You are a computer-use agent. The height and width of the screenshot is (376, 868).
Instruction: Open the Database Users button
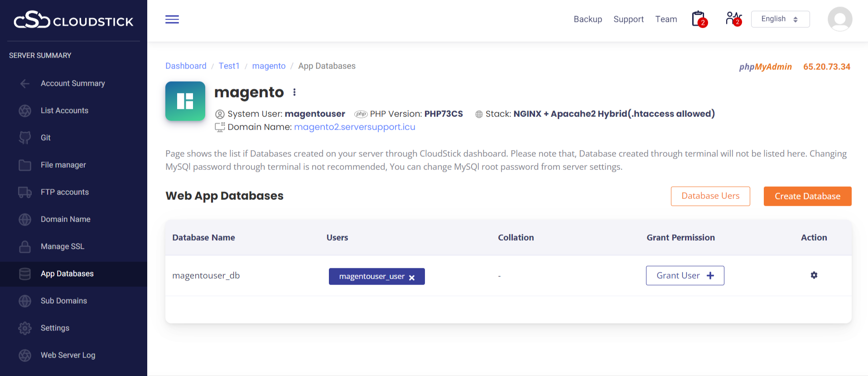tap(710, 196)
